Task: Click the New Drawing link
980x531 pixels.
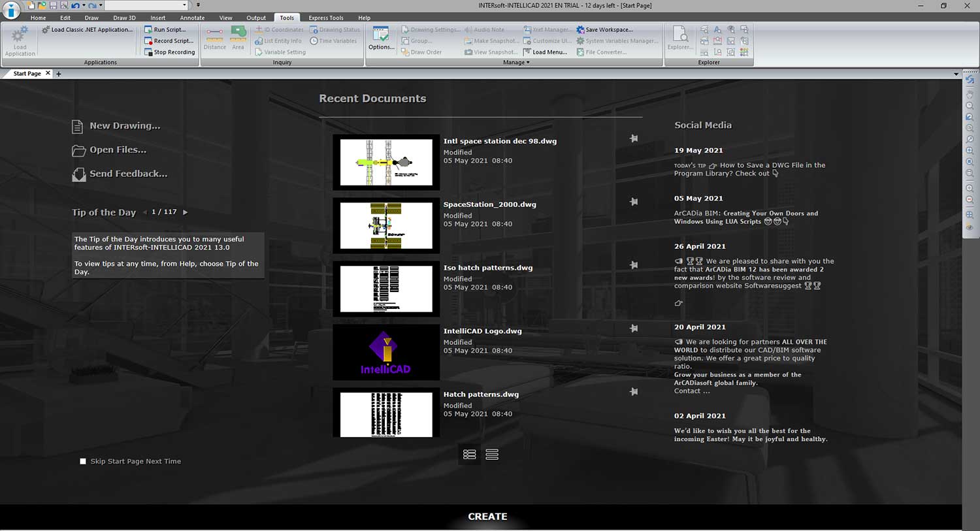Action: [124, 126]
